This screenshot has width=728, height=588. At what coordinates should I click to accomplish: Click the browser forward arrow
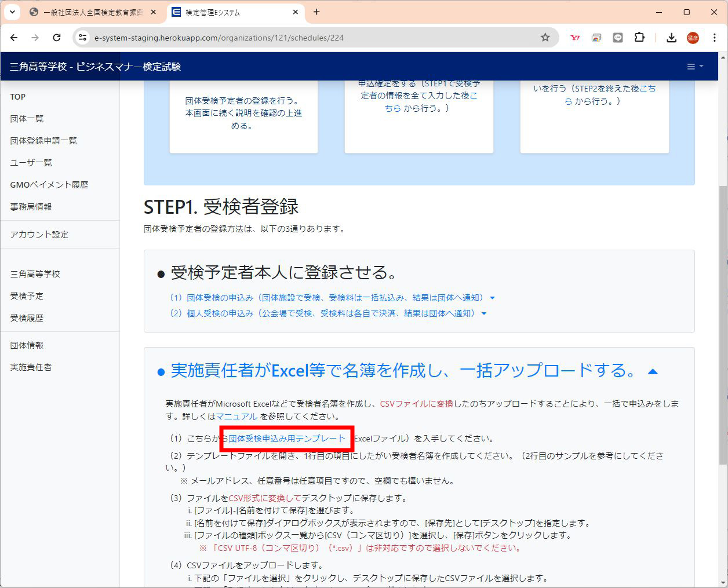(35, 38)
